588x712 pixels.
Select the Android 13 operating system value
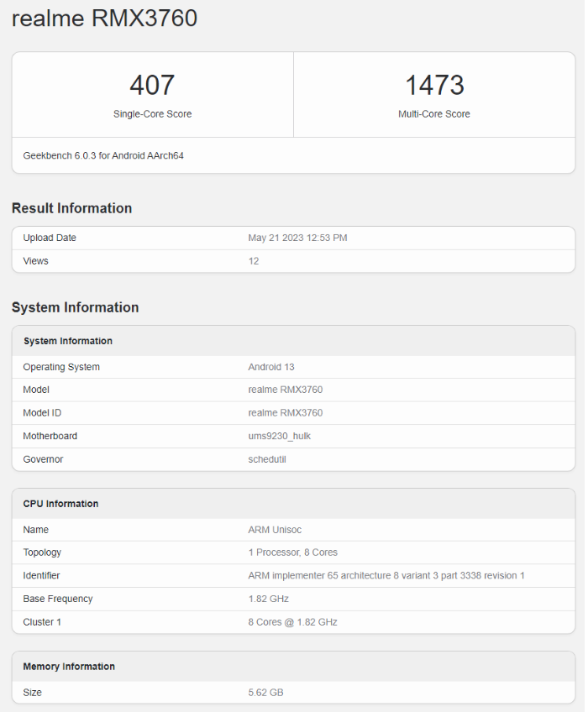(x=271, y=367)
